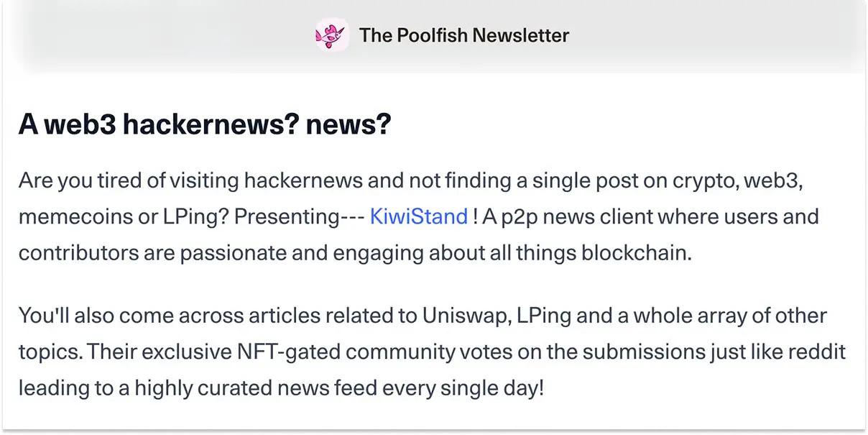The height and width of the screenshot is (435, 868).
Task: Click the word 'crypto' in the first paragraph
Action: (x=704, y=180)
